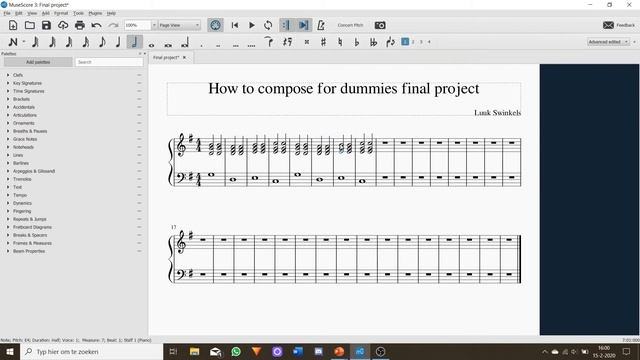Viewport: 640px width, 360px height.
Task: Open more options for Clefs palette
Action: 139,75
